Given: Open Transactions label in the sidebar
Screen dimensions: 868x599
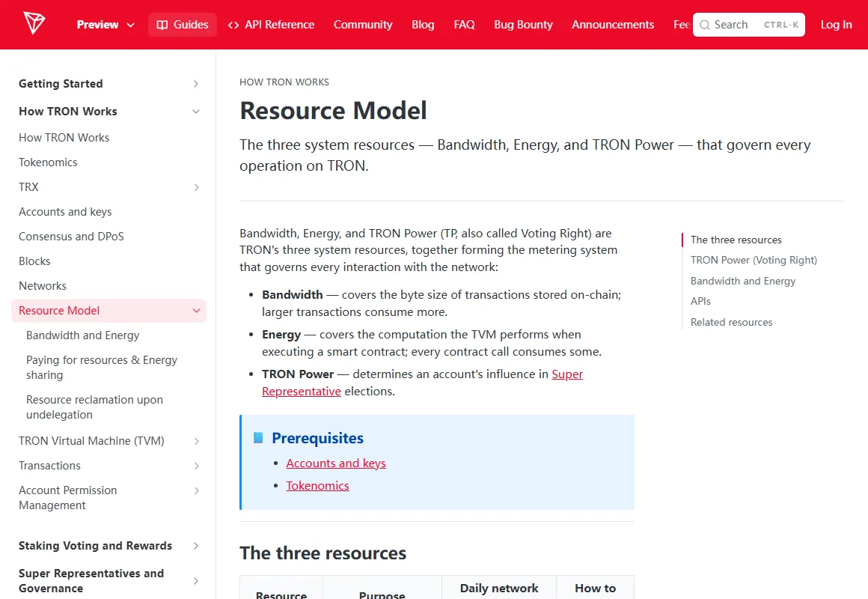Looking at the screenshot, I should (50, 466).
